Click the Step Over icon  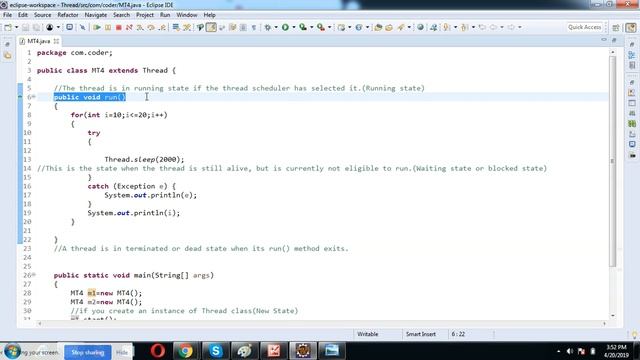(151, 27)
